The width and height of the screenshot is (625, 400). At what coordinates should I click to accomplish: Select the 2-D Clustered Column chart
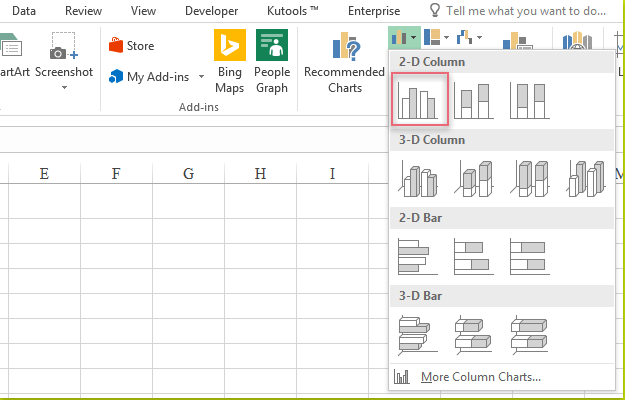pos(419,103)
